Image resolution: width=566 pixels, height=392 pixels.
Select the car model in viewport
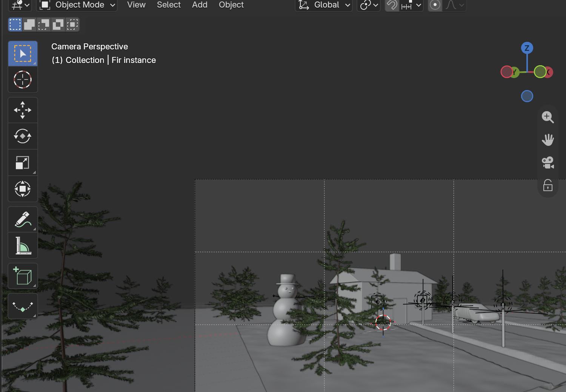(x=477, y=312)
